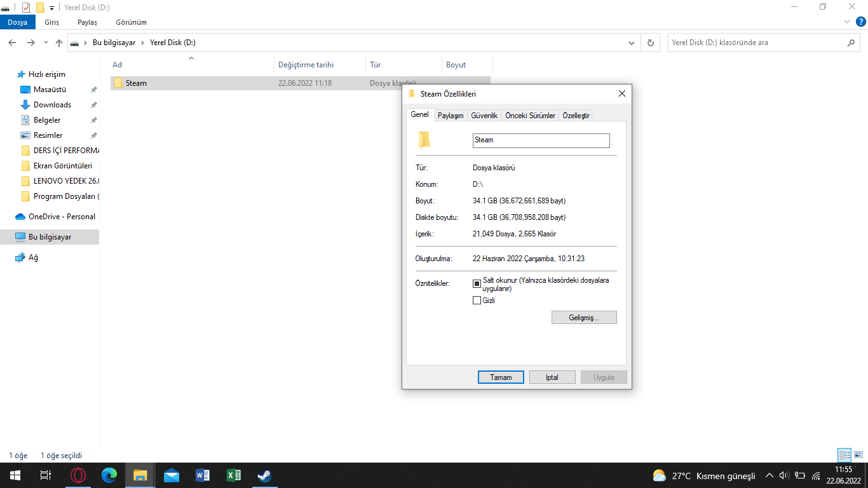The height and width of the screenshot is (488, 868).
Task: Open the weather widget in taskbar
Action: tap(704, 476)
